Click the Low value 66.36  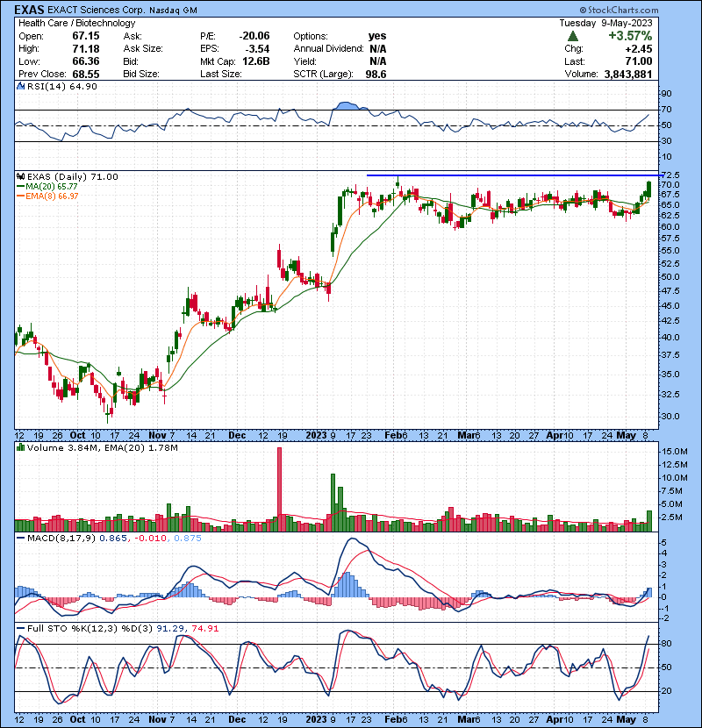86,61
